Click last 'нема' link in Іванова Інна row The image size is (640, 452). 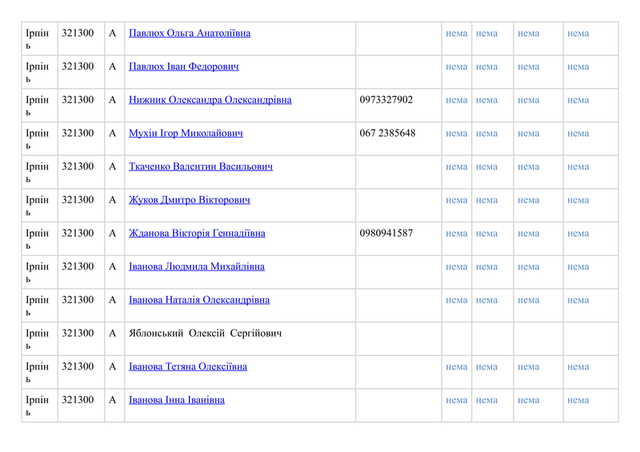pos(578,400)
